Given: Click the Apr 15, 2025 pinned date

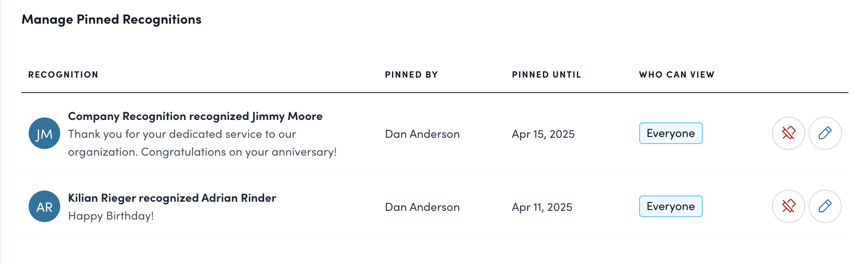Looking at the screenshot, I should click(543, 134).
